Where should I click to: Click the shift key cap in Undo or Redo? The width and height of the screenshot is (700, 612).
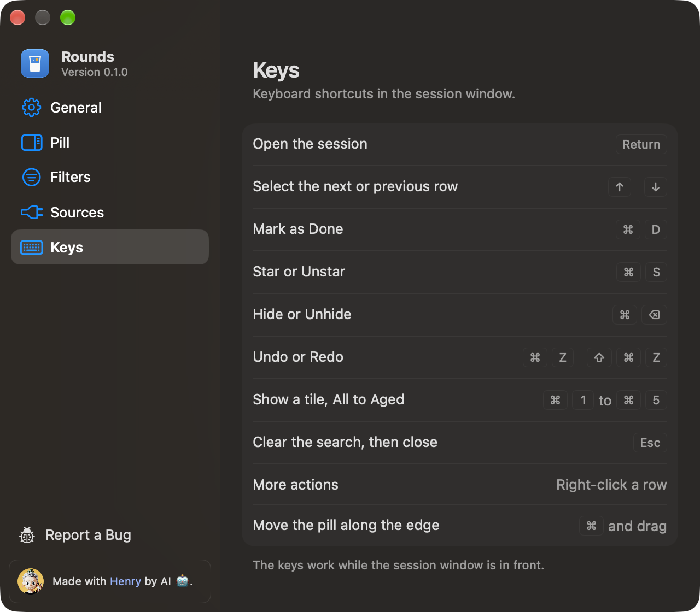click(599, 357)
